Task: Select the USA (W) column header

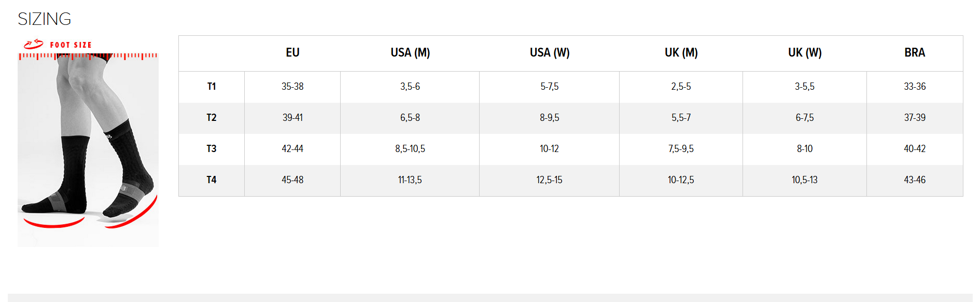Action: tap(550, 53)
